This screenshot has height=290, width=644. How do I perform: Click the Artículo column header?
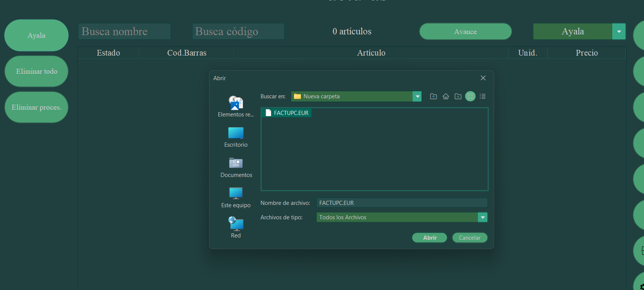371,53
